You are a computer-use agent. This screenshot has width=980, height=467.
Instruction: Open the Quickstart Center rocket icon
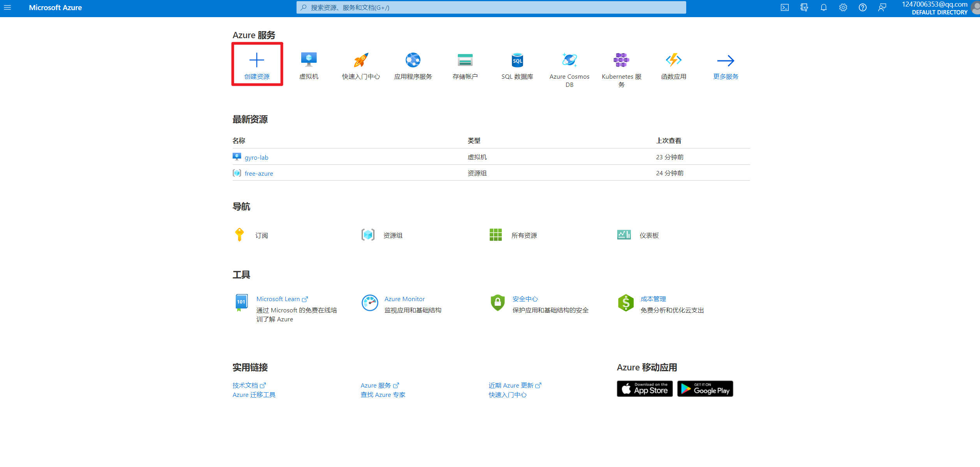click(361, 60)
